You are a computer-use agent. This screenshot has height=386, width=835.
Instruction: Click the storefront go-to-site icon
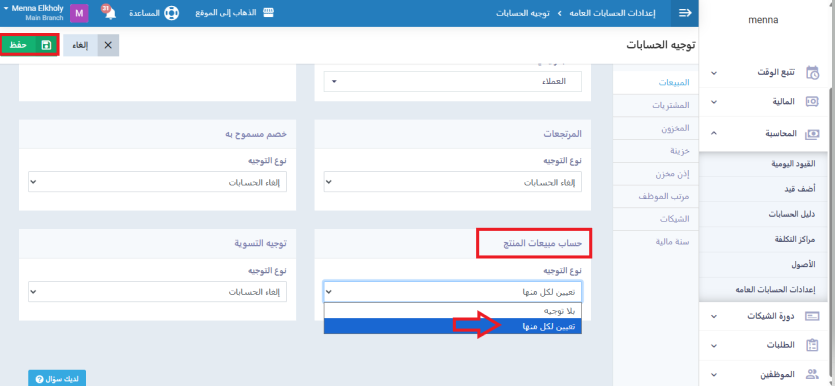(268, 12)
